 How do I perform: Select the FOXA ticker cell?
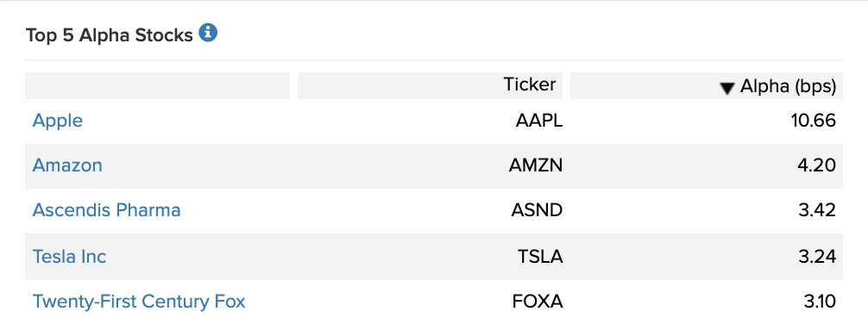coord(538,302)
